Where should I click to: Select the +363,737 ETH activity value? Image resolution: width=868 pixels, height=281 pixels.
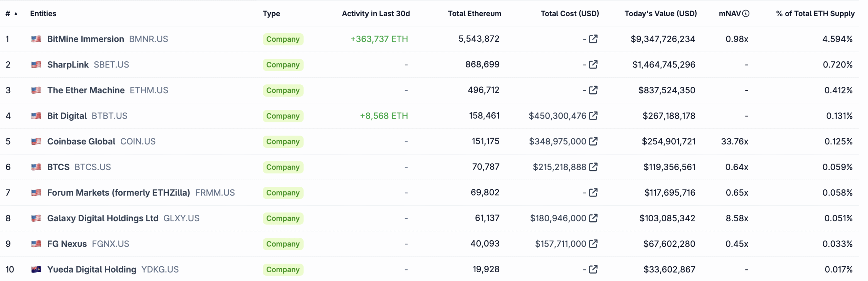click(379, 39)
